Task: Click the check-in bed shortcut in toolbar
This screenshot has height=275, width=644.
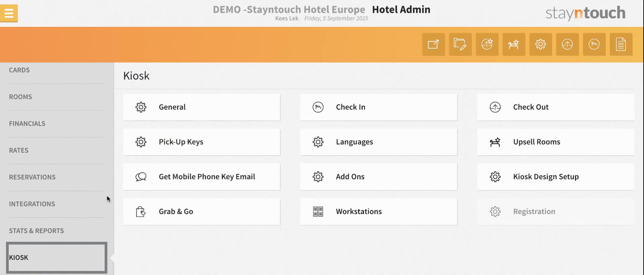Action: (x=594, y=44)
